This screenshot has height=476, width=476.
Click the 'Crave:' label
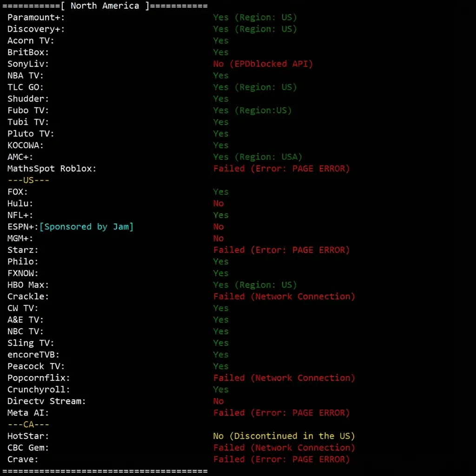click(23, 459)
